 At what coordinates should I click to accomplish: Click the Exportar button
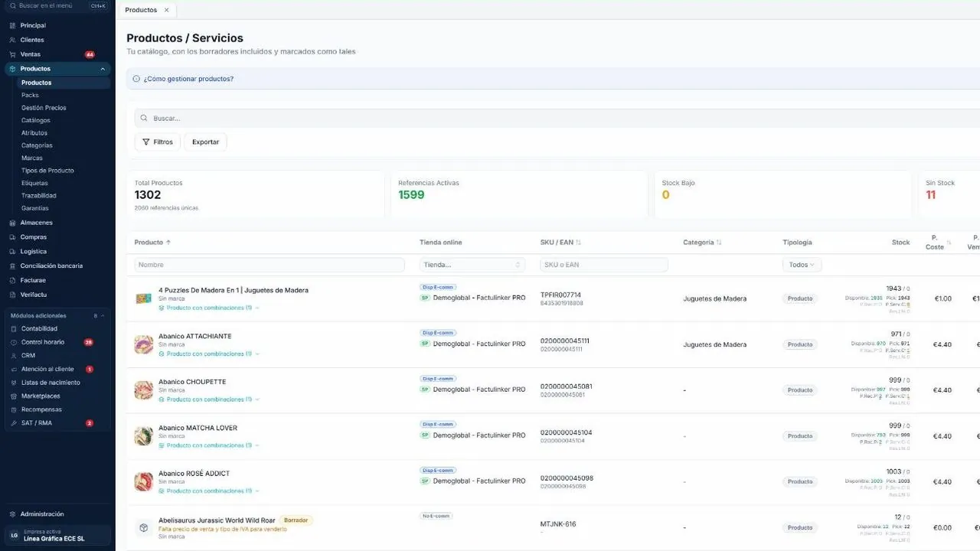(x=205, y=142)
